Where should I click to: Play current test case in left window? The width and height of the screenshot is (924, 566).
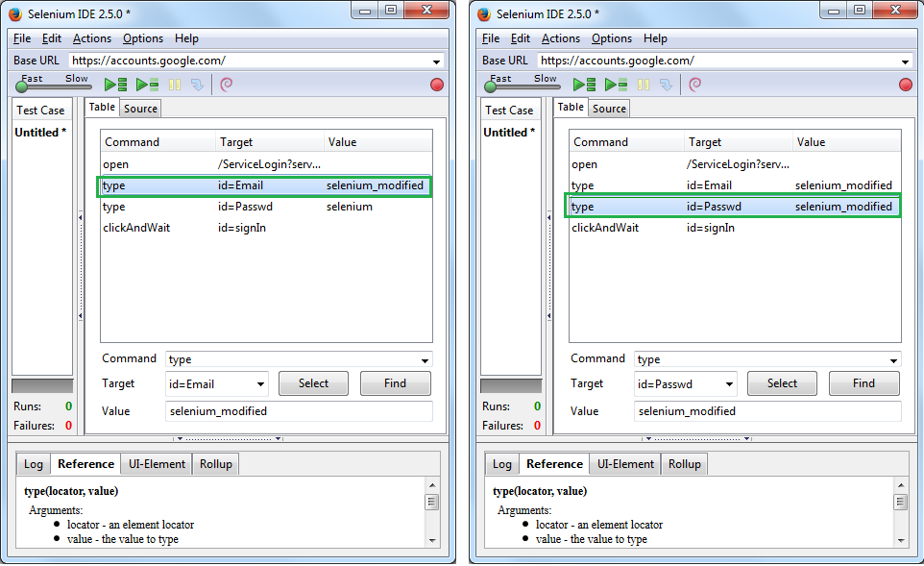coord(147,85)
